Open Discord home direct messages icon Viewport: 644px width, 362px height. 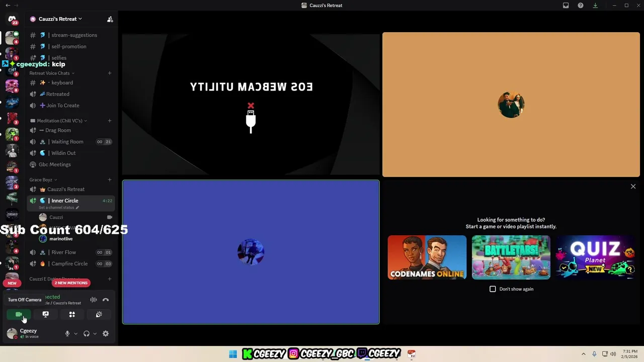(12, 20)
